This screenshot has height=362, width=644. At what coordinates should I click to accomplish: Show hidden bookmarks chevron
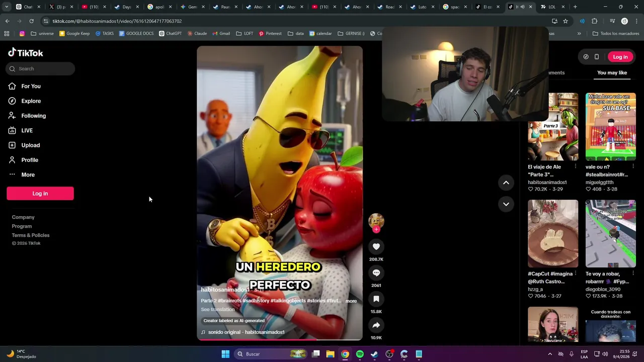click(579, 34)
